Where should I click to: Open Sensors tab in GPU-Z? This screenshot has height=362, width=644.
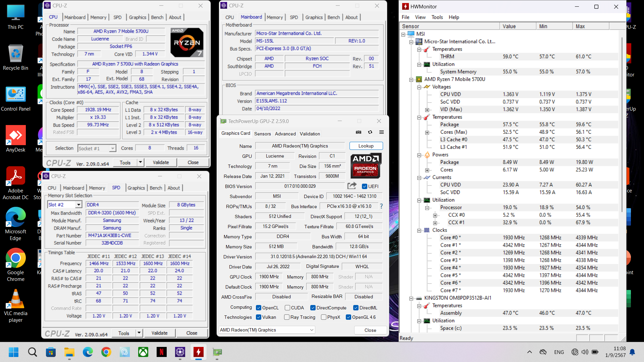[x=262, y=134]
